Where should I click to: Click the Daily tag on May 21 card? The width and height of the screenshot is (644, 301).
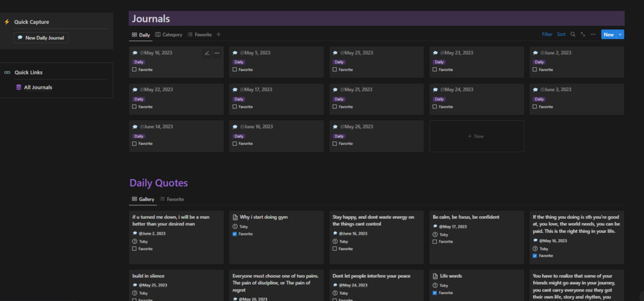point(338,99)
